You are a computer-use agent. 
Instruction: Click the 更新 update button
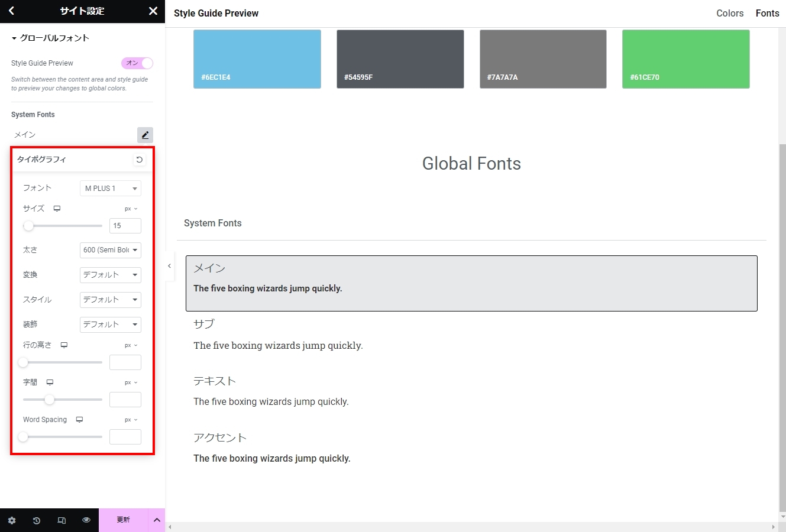click(123, 520)
